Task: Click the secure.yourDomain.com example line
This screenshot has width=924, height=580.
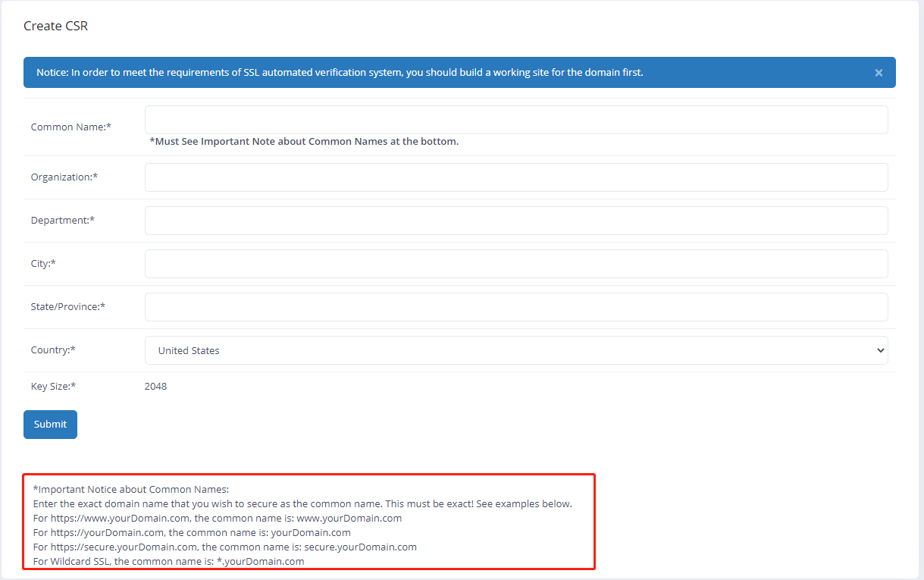Action: [224, 547]
